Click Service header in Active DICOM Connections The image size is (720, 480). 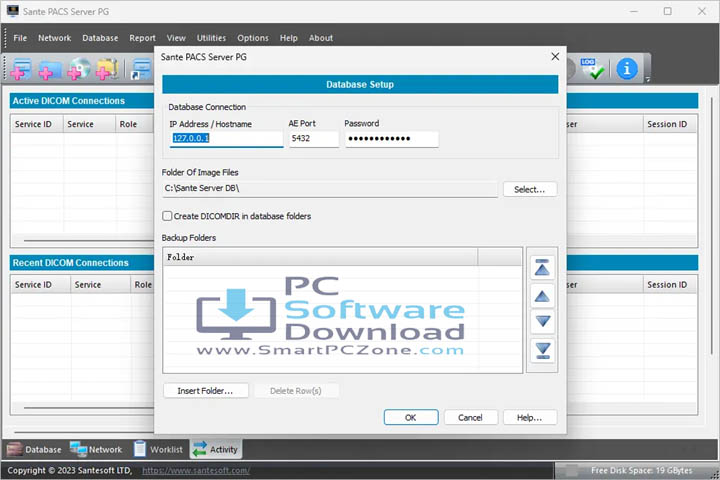[x=89, y=124]
